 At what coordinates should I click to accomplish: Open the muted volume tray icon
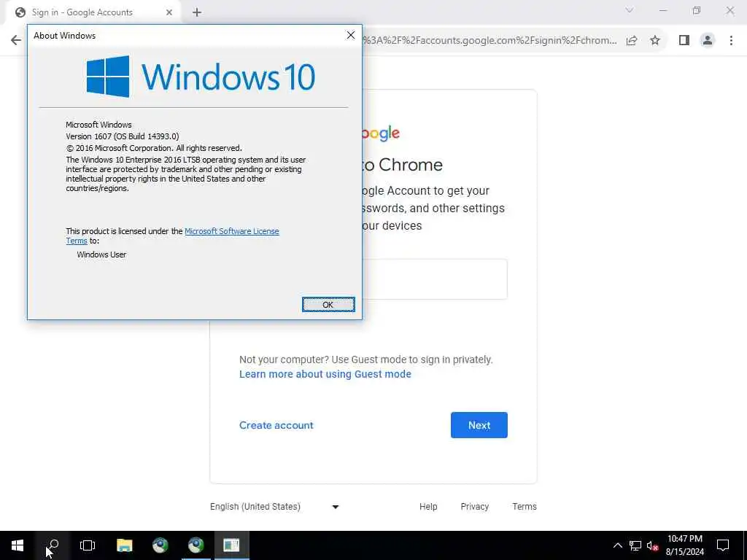653,545
